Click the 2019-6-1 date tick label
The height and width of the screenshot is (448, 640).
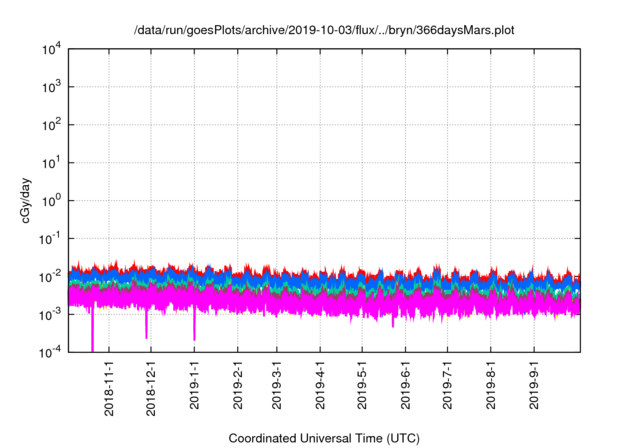[x=406, y=386]
